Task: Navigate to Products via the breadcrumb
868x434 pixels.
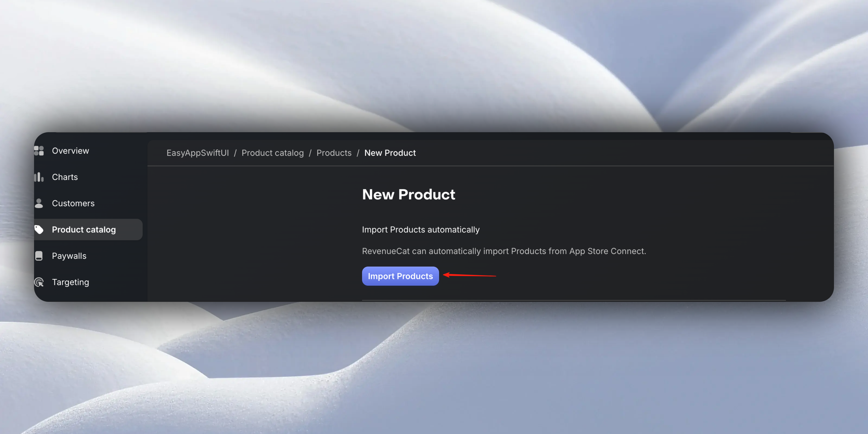Action: coord(334,153)
